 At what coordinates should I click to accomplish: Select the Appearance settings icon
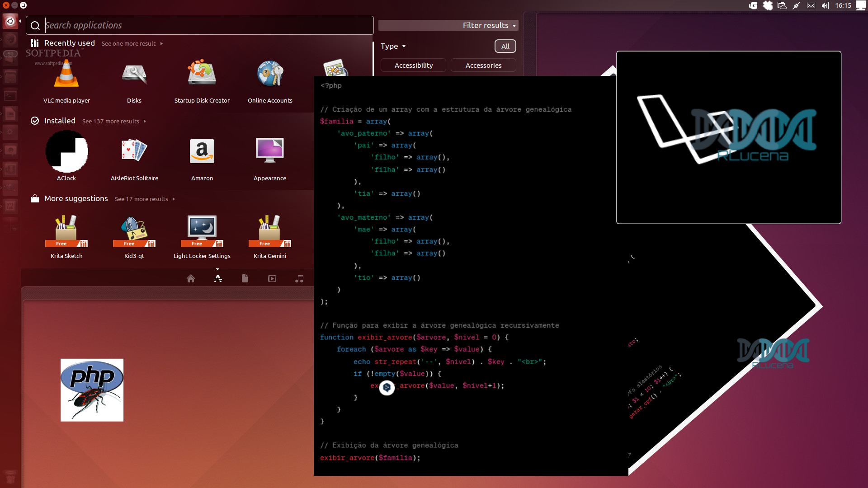(270, 151)
